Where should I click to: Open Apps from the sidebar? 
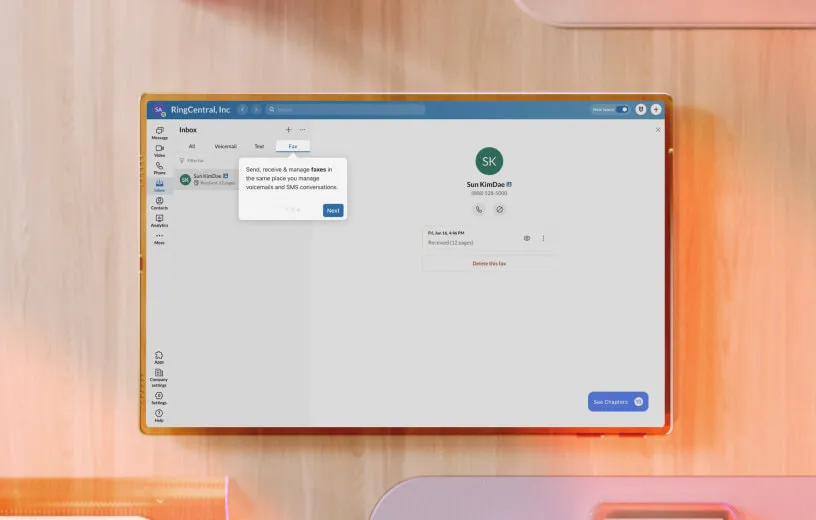[x=159, y=357]
